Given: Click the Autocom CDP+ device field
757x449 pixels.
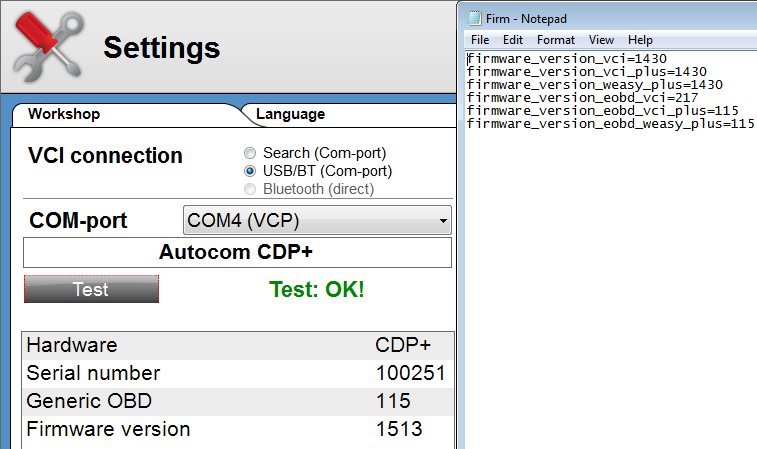Looking at the screenshot, I should click(237, 252).
